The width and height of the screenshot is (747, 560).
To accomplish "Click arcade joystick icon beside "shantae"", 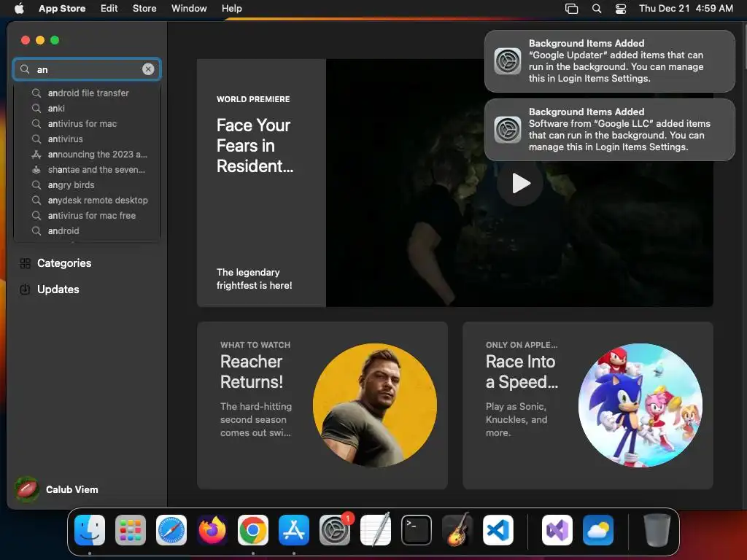I will pyautogui.click(x=36, y=169).
